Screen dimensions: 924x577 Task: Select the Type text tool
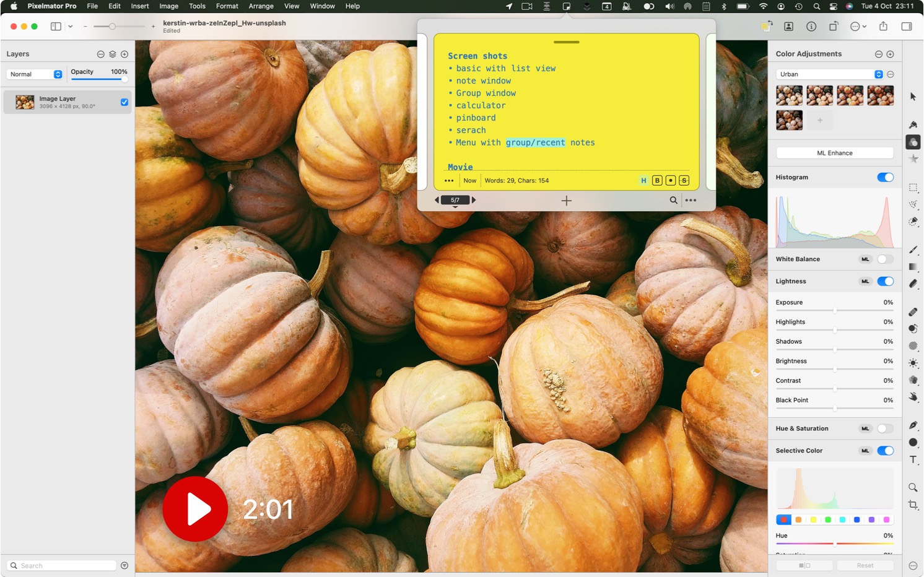(x=913, y=459)
